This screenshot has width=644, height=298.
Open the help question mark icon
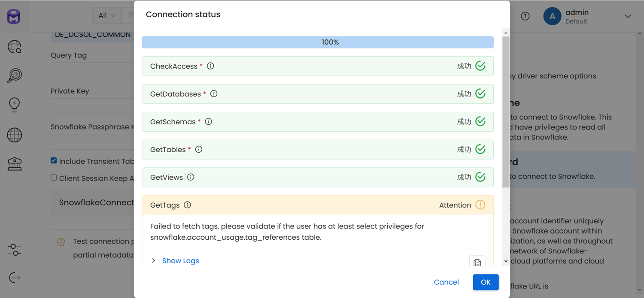click(525, 16)
